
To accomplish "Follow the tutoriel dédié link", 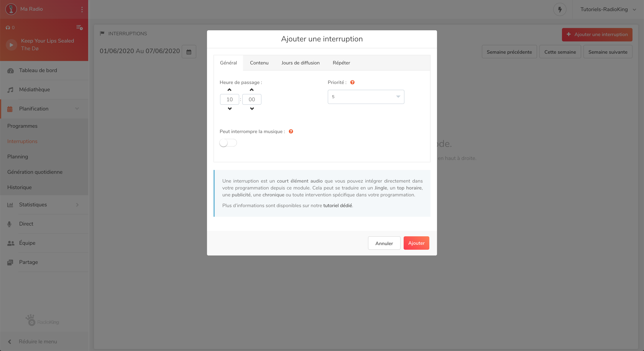I will (338, 205).
